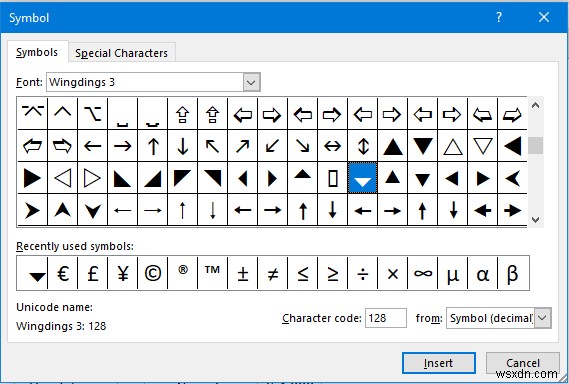
Task: Pick the up-right diagonal arrow symbol
Action: coord(242,146)
